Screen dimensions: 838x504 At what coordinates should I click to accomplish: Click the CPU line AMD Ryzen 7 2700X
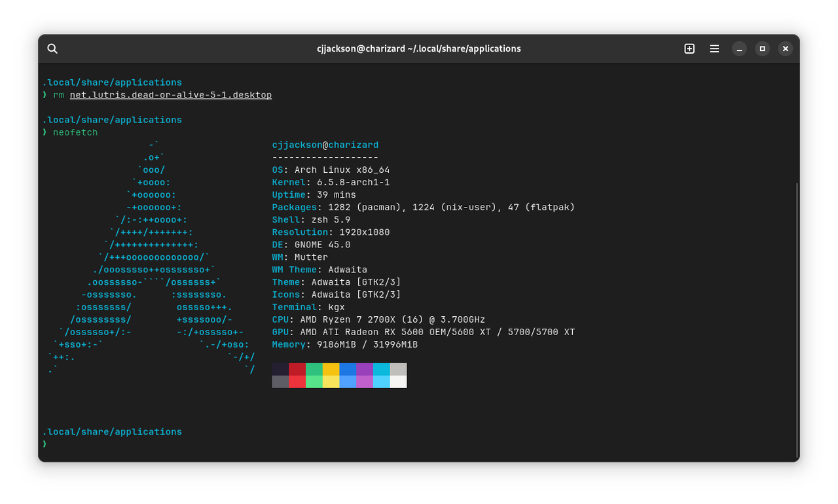point(378,319)
